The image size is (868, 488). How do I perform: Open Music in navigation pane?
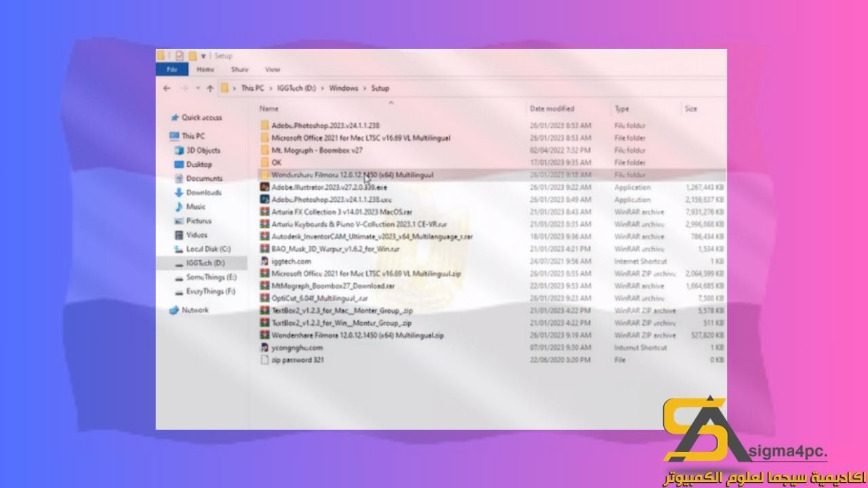(x=195, y=207)
